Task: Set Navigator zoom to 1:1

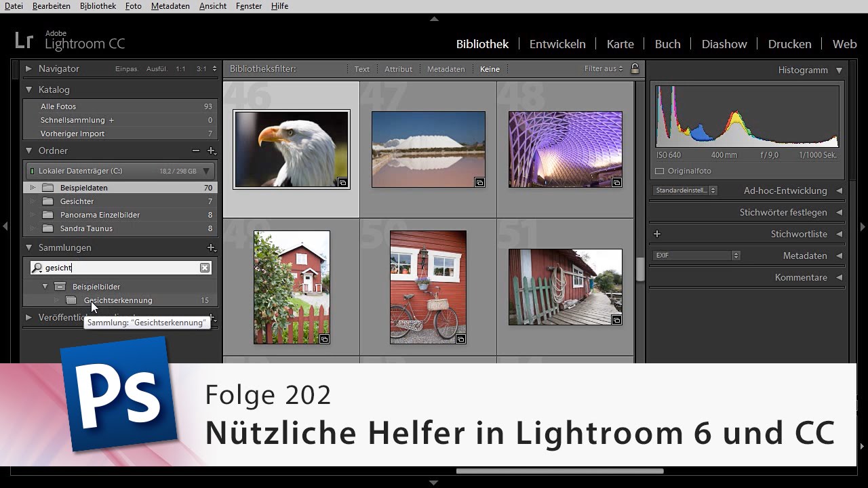Action: click(x=180, y=69)
